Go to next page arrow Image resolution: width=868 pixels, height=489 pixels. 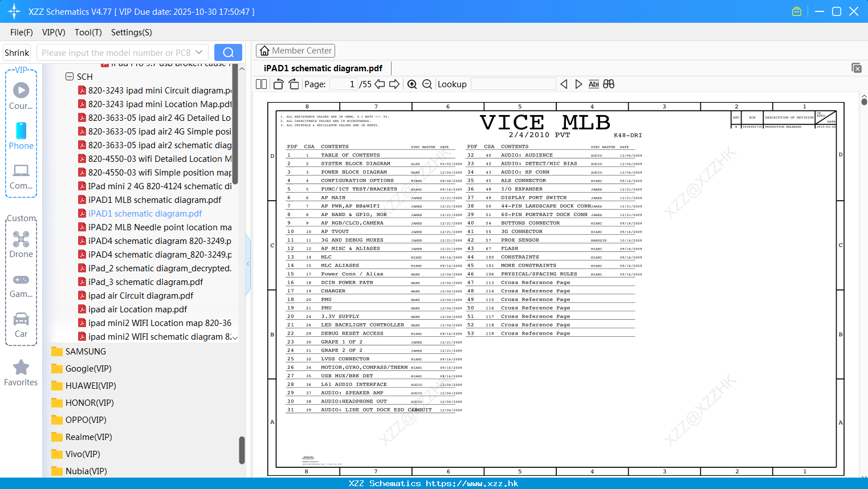(x=394, y=84)
